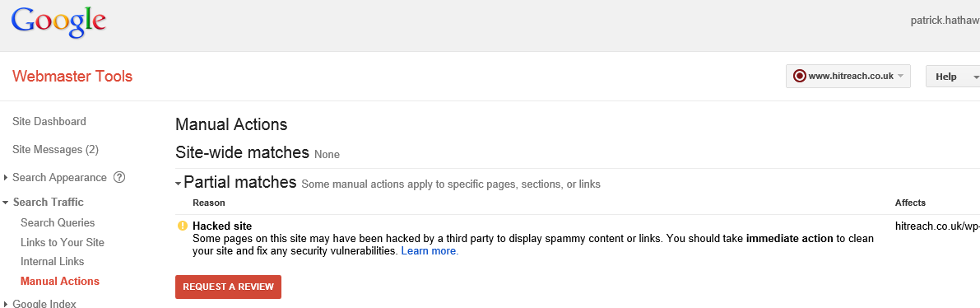Open the www.hitreach.co.uk site selector dropdown
Viewport: 980px width, 308px height.
pos(848,77)
